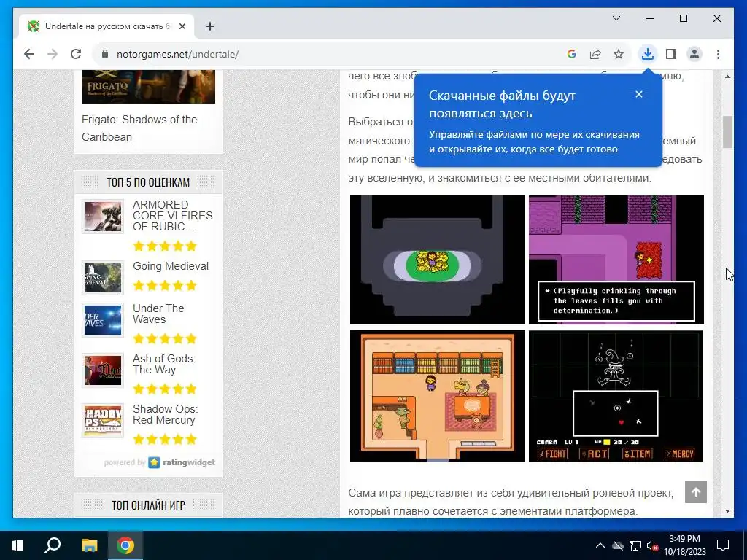Open Undertale purple ruins screenshot
The height and width of the screenshot is (560, 747).
[x=616, y=260]
